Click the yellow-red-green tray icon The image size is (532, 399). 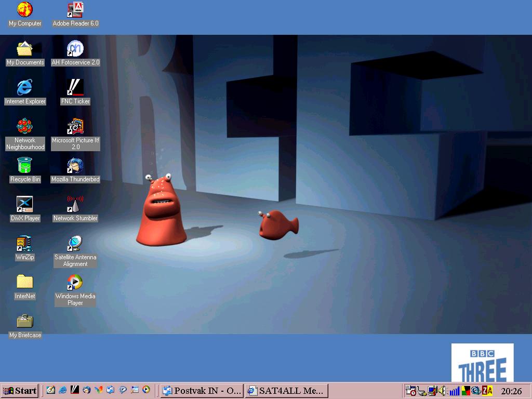pos(465,391)
